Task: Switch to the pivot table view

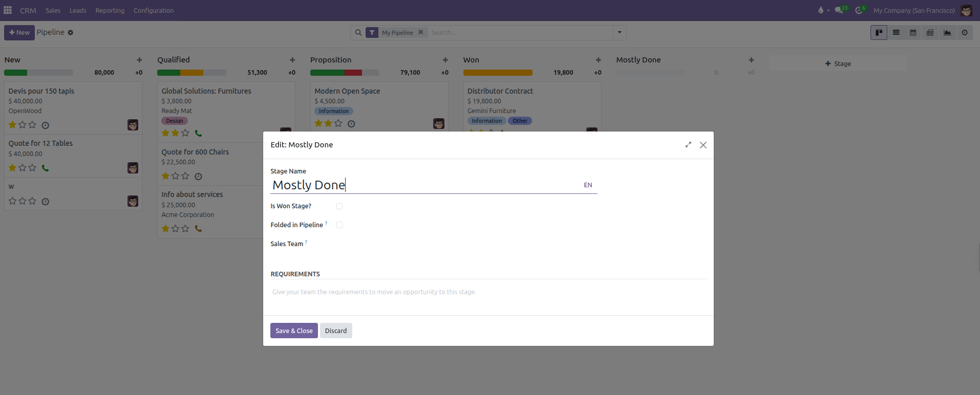Action: [x=930, y=33]
